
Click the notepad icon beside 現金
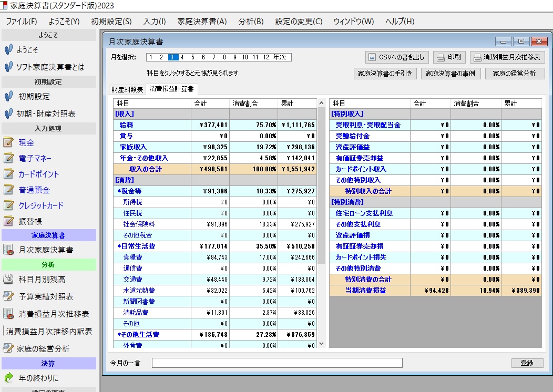(x=8, y=142)
